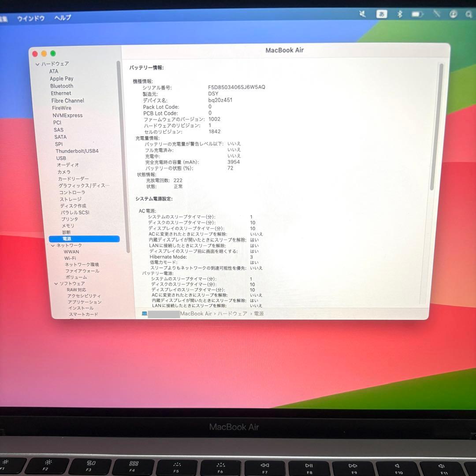Collapse the ハードウェア section
The image size is (476, 476).
38,63
